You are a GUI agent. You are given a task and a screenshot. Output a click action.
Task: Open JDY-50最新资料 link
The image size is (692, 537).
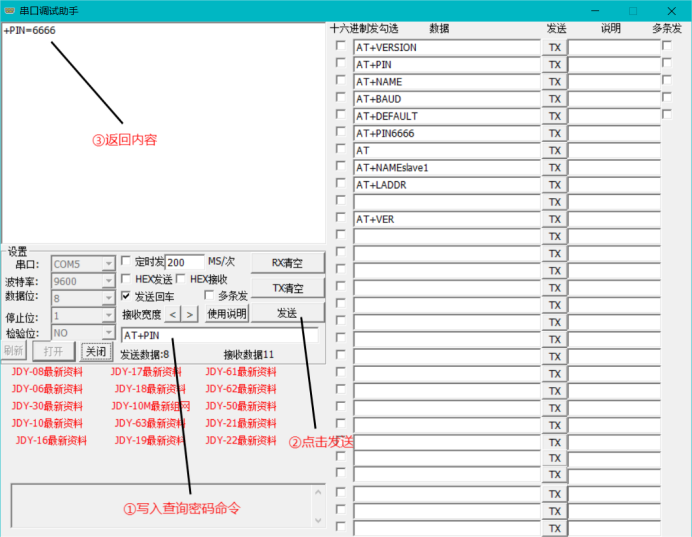241,406
